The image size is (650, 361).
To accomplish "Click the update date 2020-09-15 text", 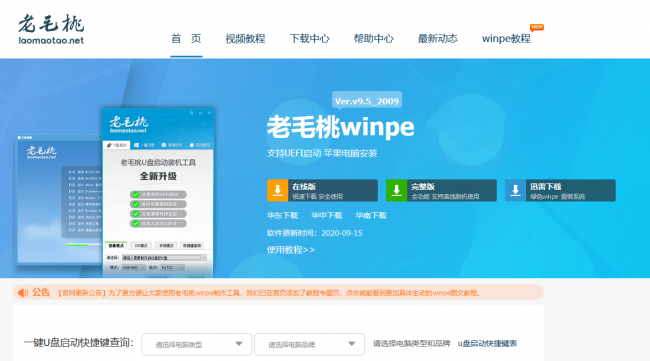I will (342, 233).
